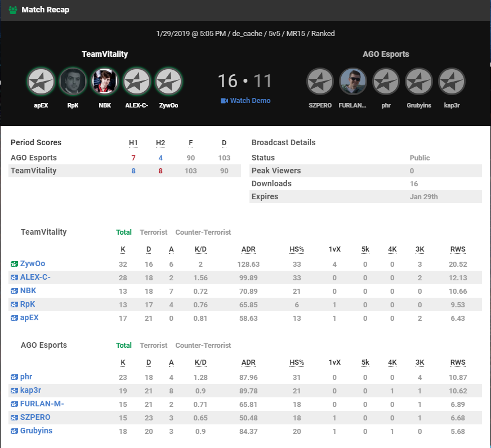The image size is (491, 448).
Task: Click ALEX-C-'s star avatar
Action: pyautogui.click(x=137, y=82)
